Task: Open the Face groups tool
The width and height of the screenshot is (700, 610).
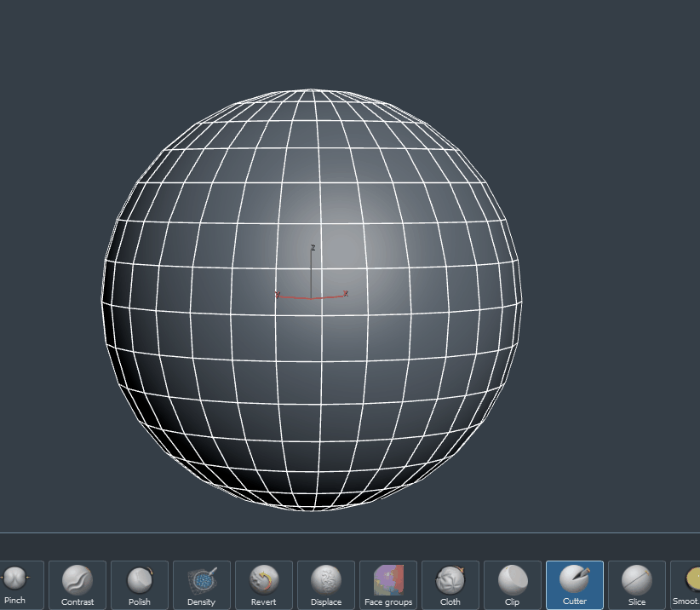Action: pyautogui.click(x=388, y=585)
